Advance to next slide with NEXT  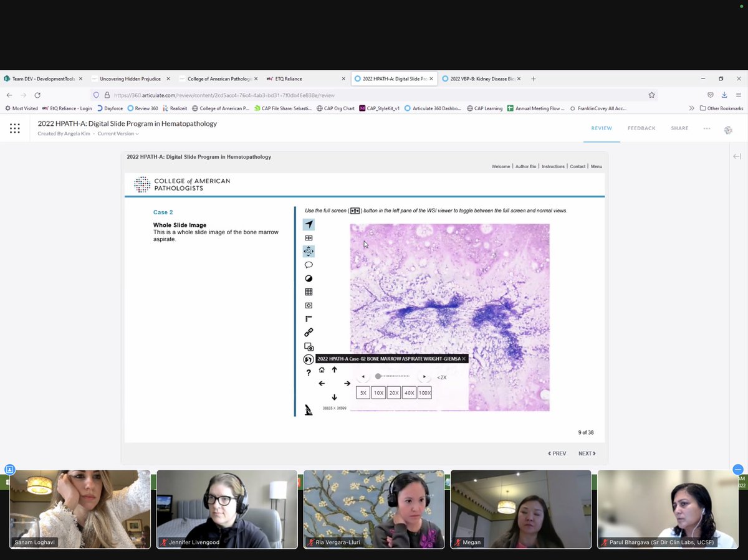point(587,453)
